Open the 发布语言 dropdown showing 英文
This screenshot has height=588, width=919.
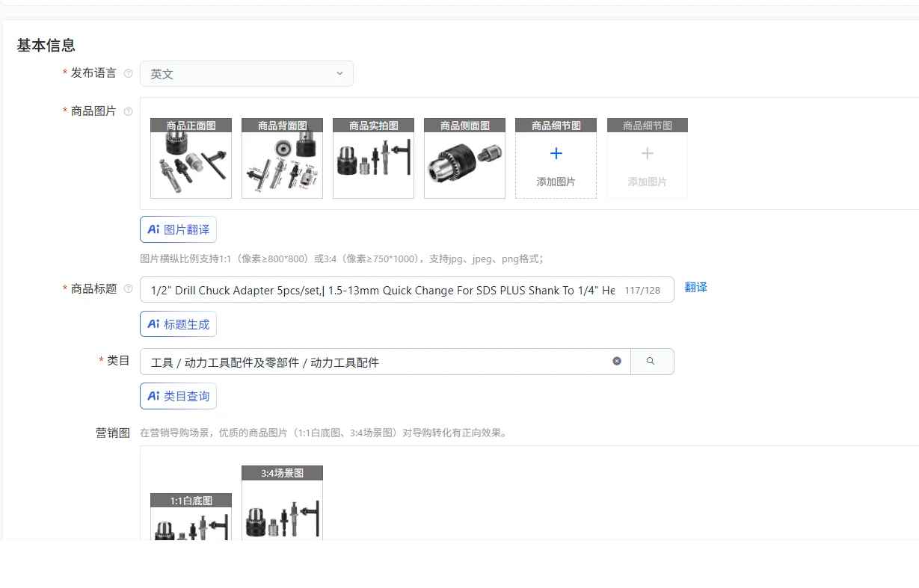pos(246,73)
